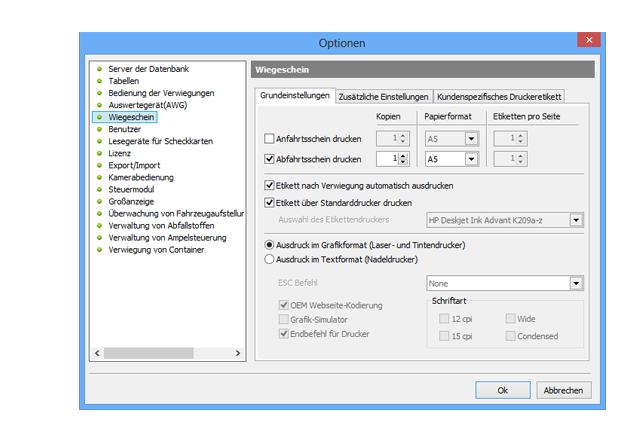Expand the ESC Befehl dropdown
The height and width of the screenshot is (441, 642).
tap(576, 283)
